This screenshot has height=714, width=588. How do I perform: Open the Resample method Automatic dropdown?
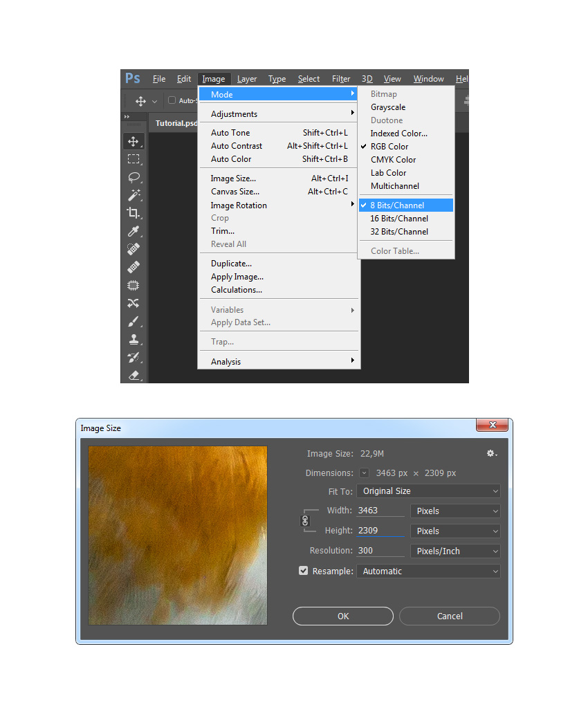pyautogui.click(x=428, y=571)
